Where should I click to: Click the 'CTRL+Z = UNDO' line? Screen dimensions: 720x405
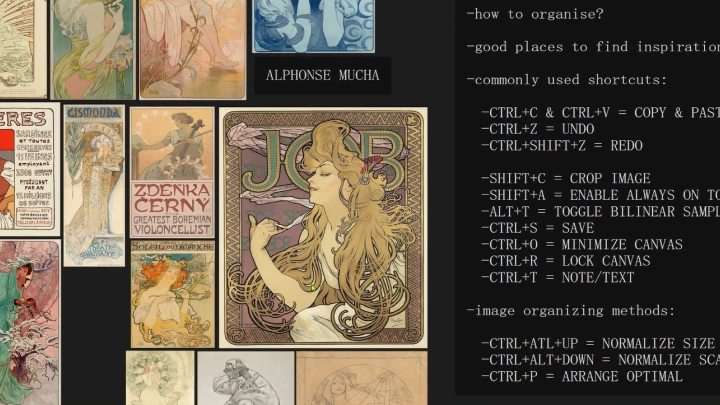[538, 129]
